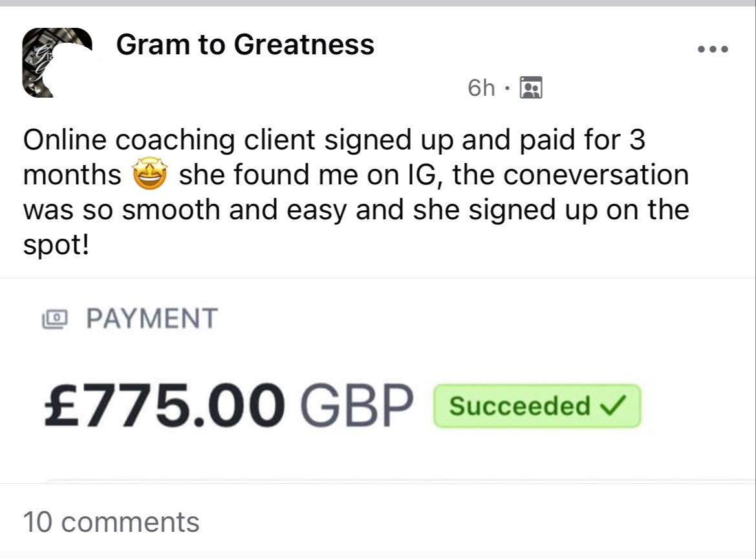Image resolution: width=756 pixels, height=559 pixels.
Task: Click the word "spot!" ending the post
Action: [x=56, y=247]
